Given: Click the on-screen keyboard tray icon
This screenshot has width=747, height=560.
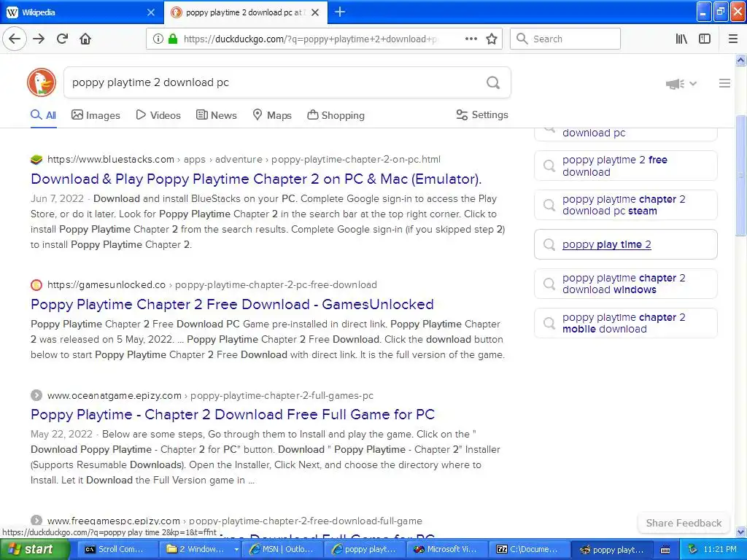Looking at the screenshot, I should point(665,550).
